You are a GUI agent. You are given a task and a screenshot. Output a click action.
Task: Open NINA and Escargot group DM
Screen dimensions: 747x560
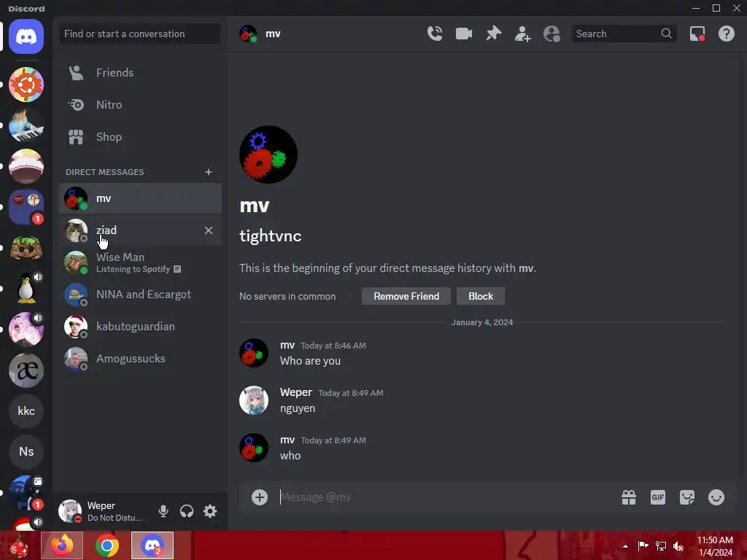pos(140,295)
